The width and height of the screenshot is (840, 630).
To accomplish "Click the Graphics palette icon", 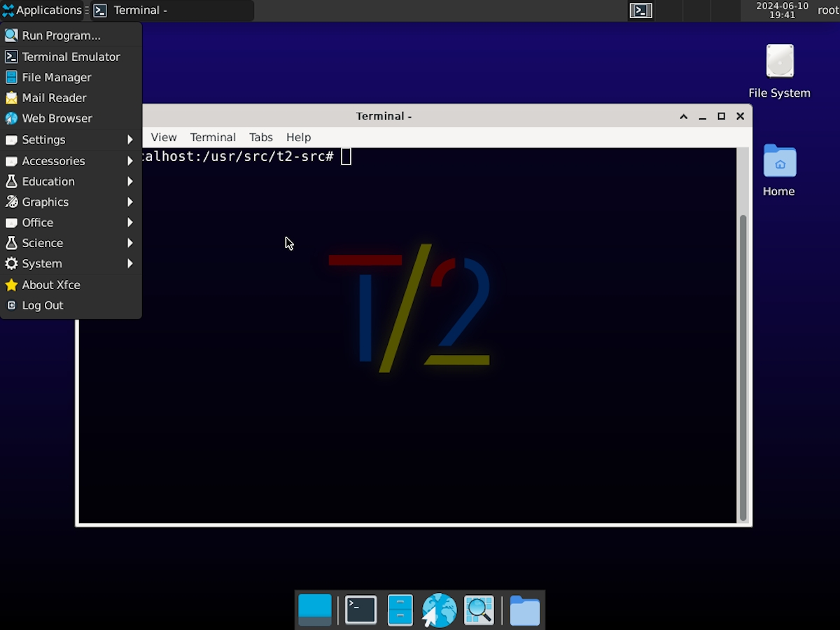I will click(x=11, y=202).
